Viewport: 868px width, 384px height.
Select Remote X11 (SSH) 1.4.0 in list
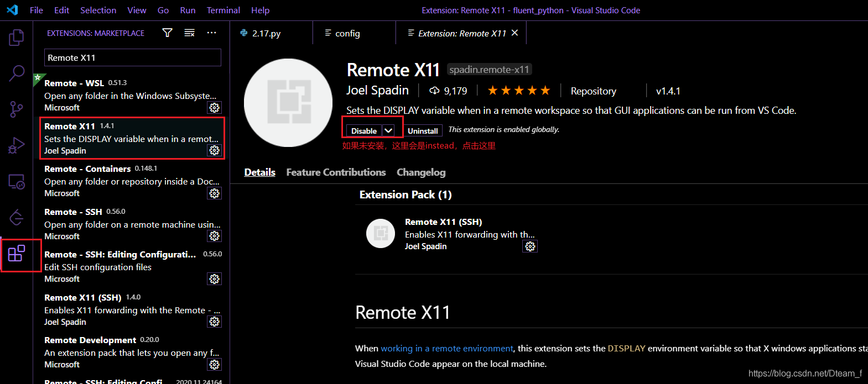[x=131, y=309]
